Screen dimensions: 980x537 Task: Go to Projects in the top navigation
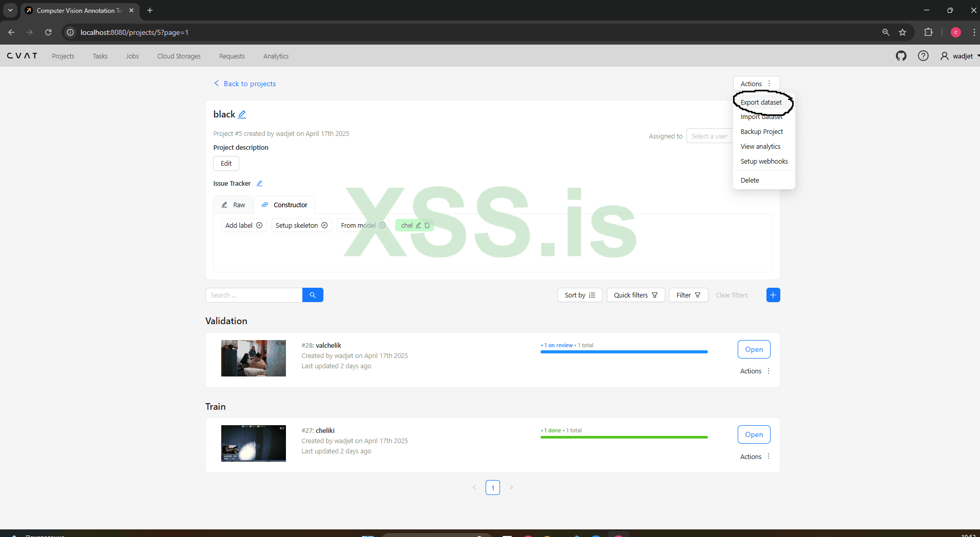(x=63, y=56)
